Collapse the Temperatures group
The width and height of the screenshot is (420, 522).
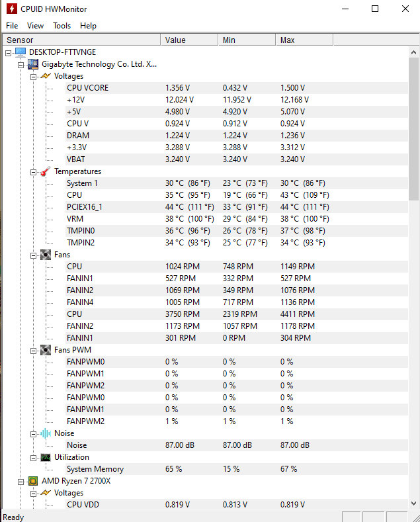tap(33, 172)
